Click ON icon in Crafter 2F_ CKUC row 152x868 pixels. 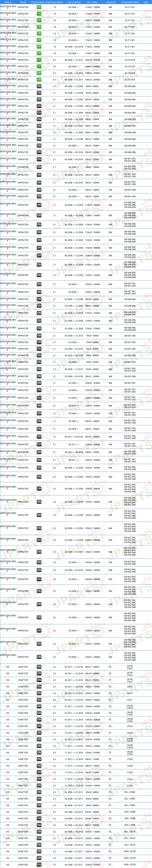point(39,732)
